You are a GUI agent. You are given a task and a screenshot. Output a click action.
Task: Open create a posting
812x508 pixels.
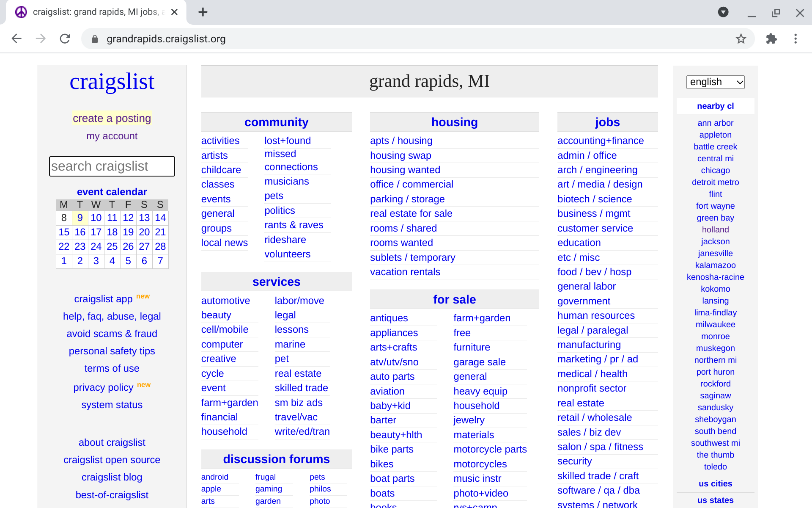click(x=112, y=118)
